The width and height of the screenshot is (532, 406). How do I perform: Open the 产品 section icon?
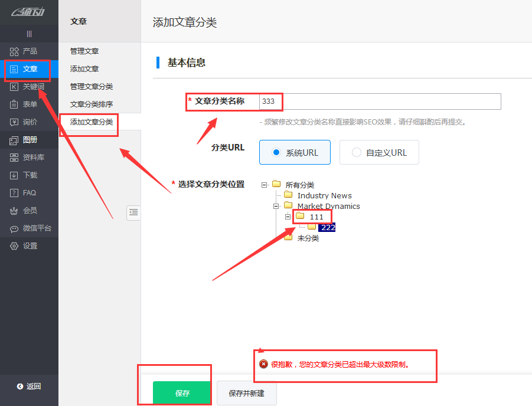click(x=13, y=51)
